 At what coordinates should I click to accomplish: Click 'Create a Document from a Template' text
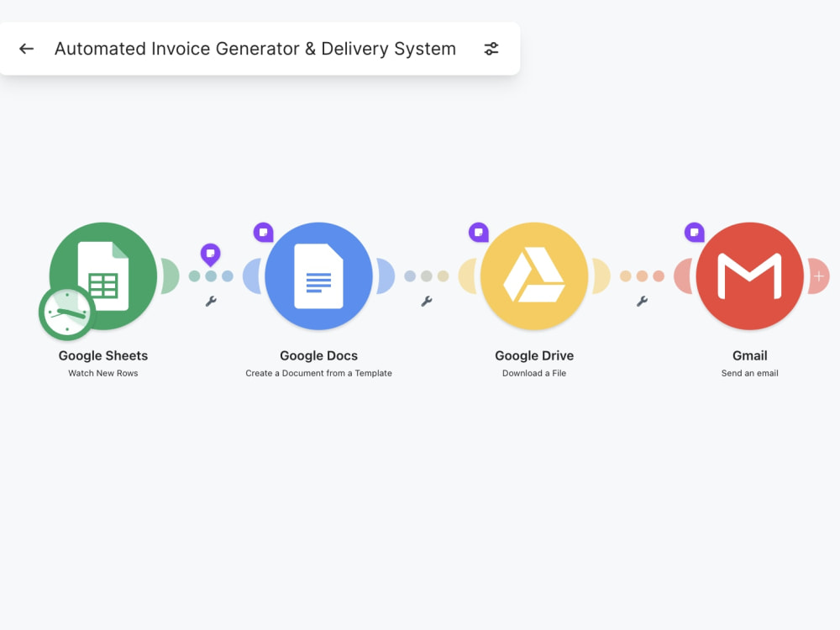(x=318, y=374)
